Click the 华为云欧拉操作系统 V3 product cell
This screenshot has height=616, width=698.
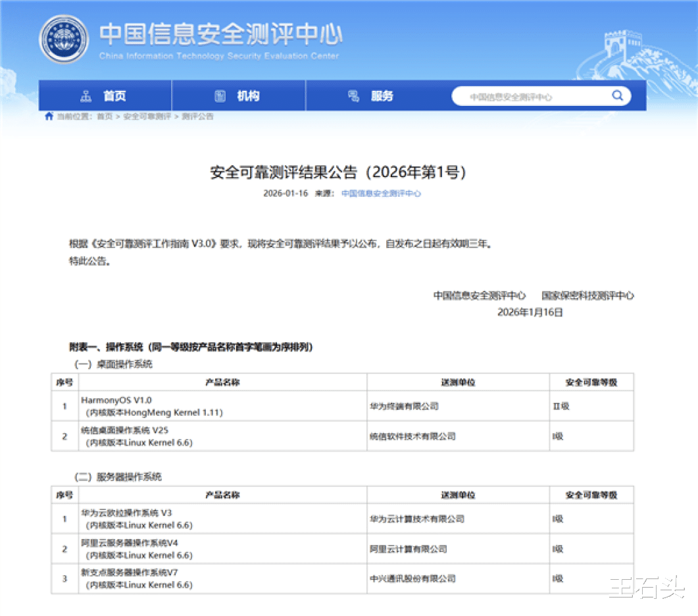tap(222, 519)
